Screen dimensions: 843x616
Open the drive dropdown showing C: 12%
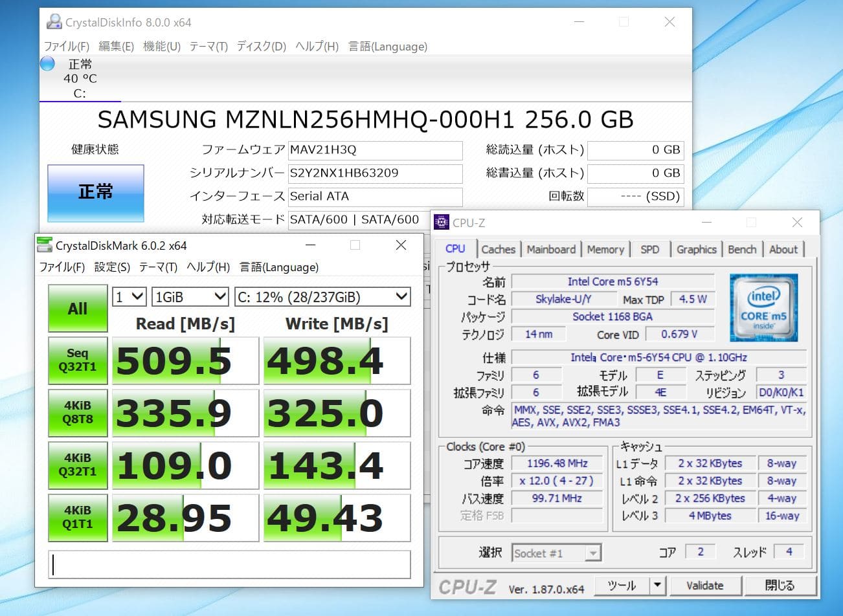point(322,297)
